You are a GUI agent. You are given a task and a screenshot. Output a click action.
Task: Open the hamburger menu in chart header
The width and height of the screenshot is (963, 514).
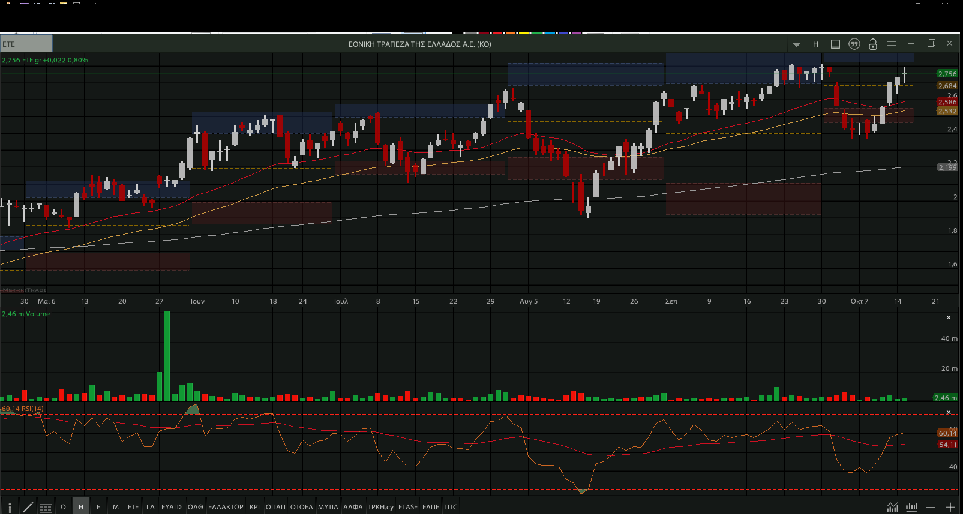pyautogui.click(x=891, y=44)
